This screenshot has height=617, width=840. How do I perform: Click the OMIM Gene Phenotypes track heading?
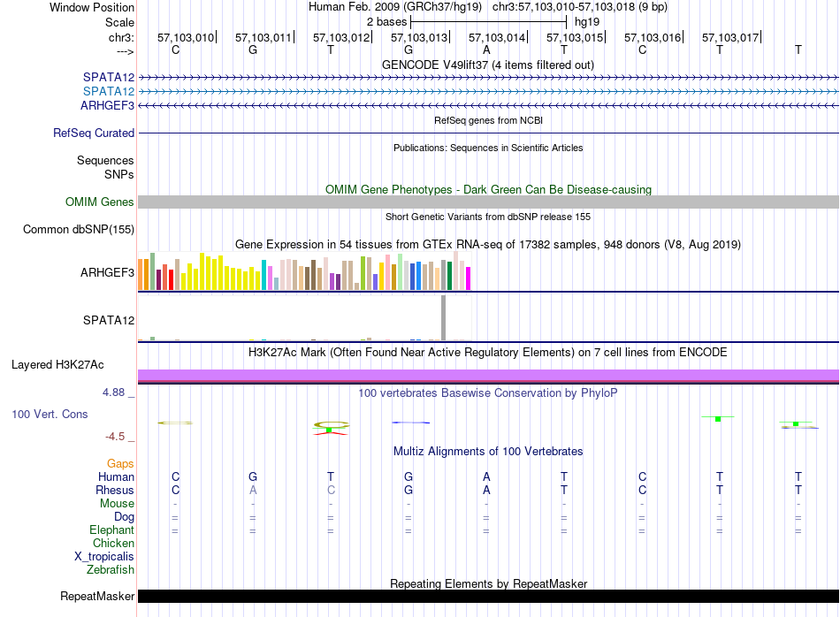[487, 189]
